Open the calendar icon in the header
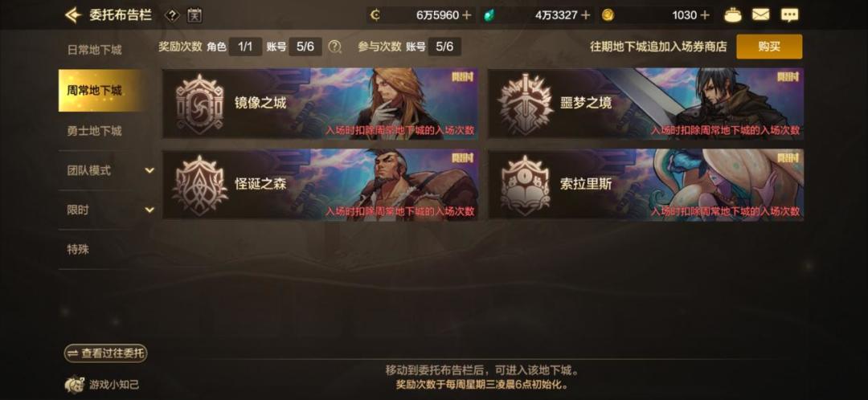This screenshot has width=868, height=400. tap(194, 15)
